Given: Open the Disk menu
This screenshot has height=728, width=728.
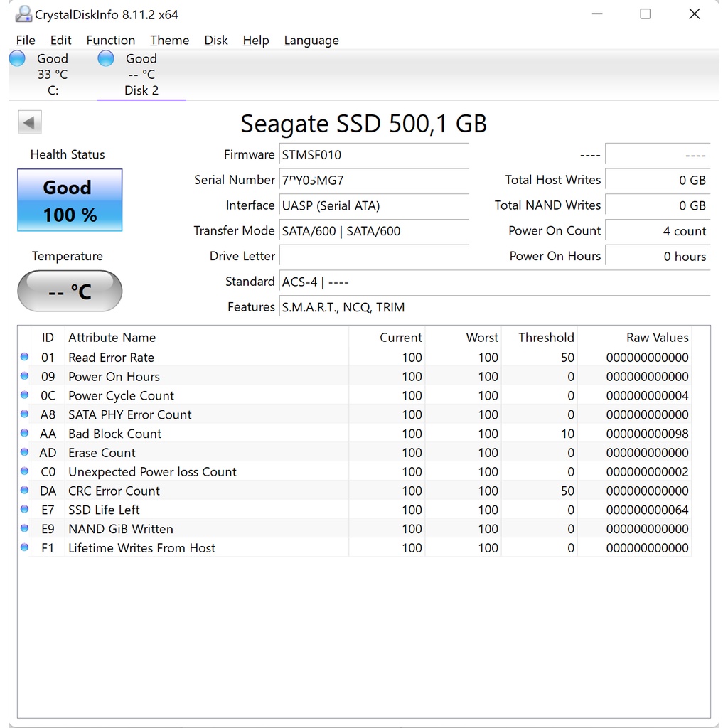Looking at the screenshot, I should 216,41.
